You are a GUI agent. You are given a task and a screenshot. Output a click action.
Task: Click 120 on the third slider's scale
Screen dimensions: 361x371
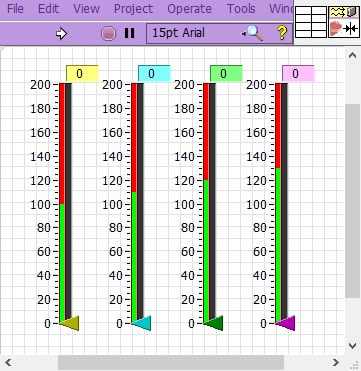184,181
